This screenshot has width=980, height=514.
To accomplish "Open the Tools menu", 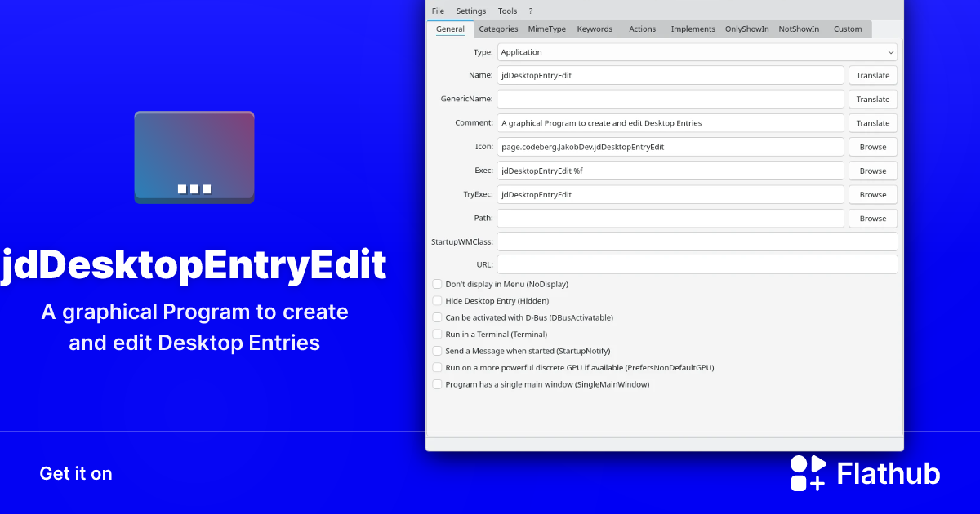I will point(507,11).
